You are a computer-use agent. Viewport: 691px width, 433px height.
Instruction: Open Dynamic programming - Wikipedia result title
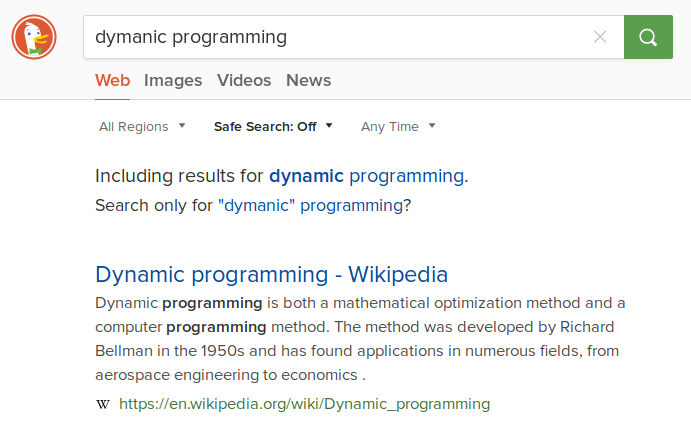(x=271, y=274)
